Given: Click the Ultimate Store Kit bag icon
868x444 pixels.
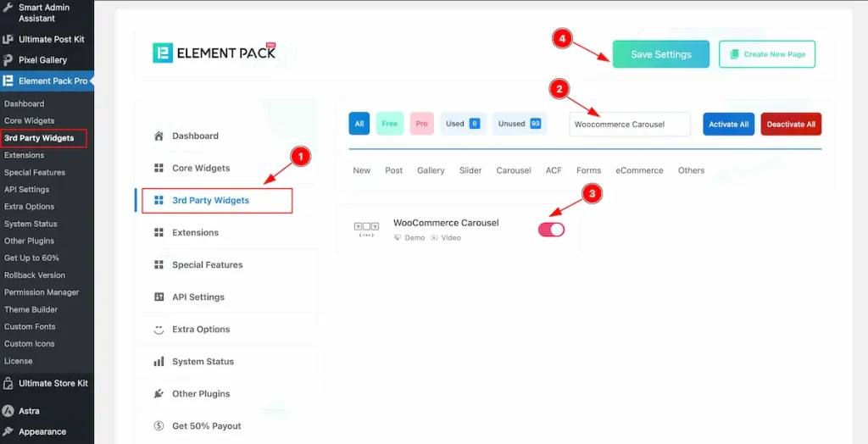Looking at the screenshot, I should pos(8,383).
